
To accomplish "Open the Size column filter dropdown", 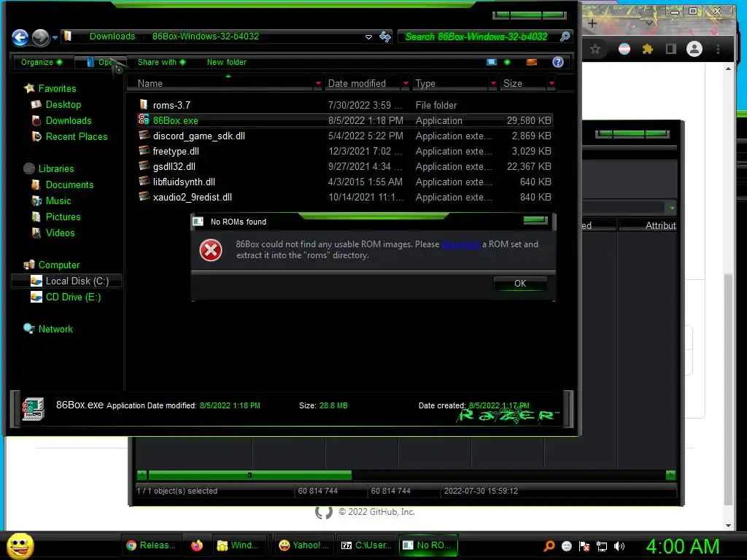I will click(551, 83).
